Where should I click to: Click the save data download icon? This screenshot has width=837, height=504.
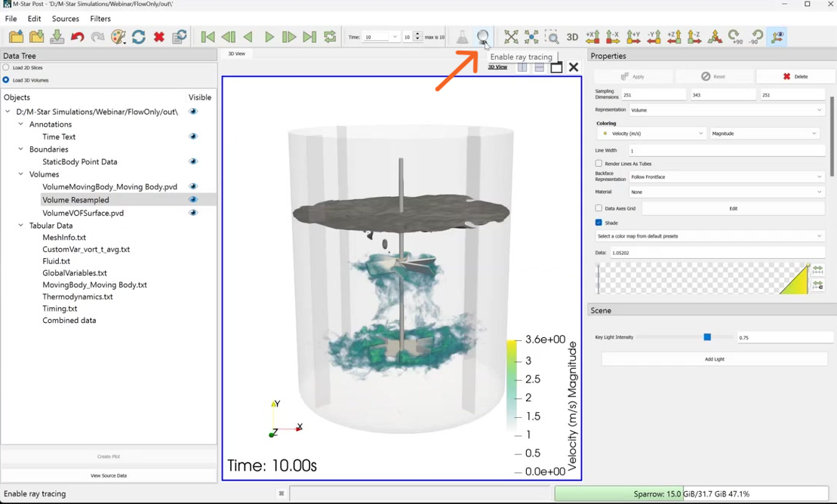click(57, 37)
